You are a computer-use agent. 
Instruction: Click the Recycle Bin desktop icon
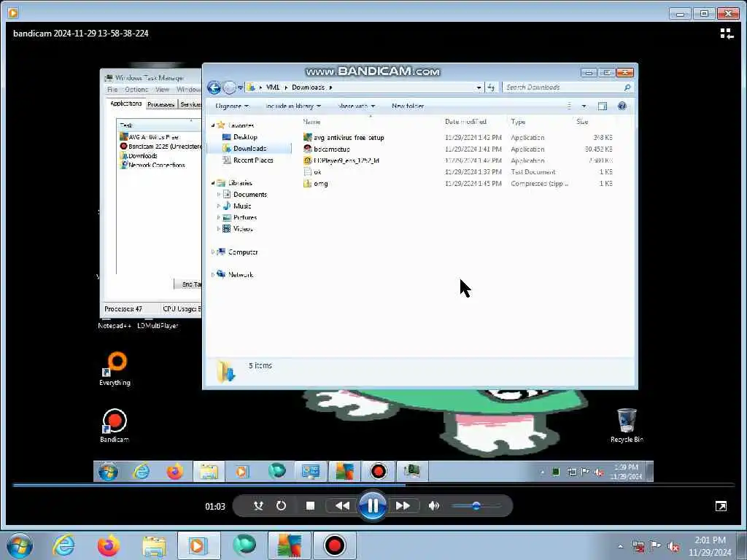click(x=627, y=425)
